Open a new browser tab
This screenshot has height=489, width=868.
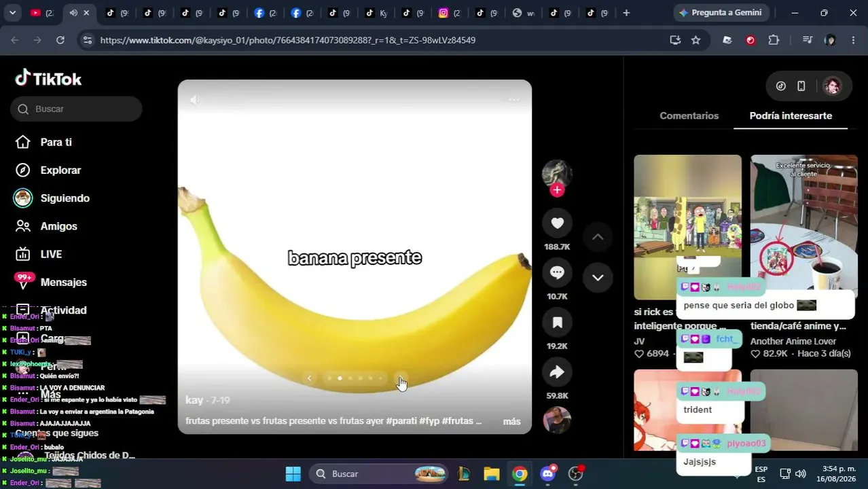626,13
